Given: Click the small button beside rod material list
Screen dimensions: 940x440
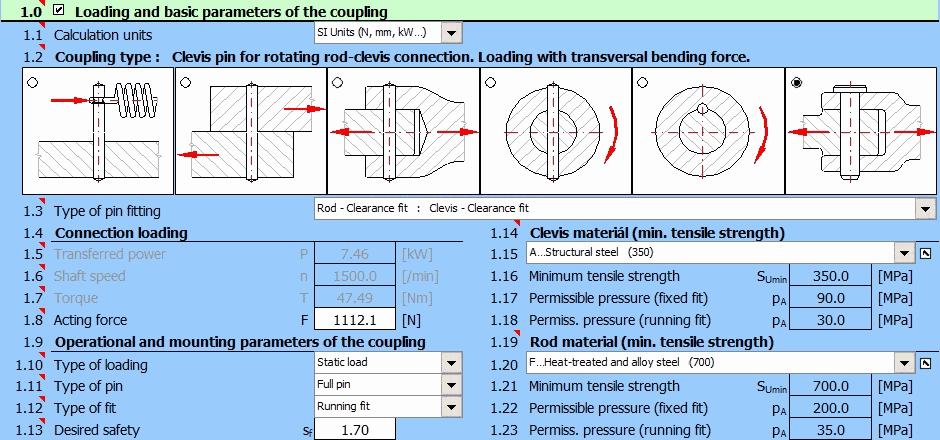Looking at the screenshot, I should pyautogui.click(x=927, y=363).
